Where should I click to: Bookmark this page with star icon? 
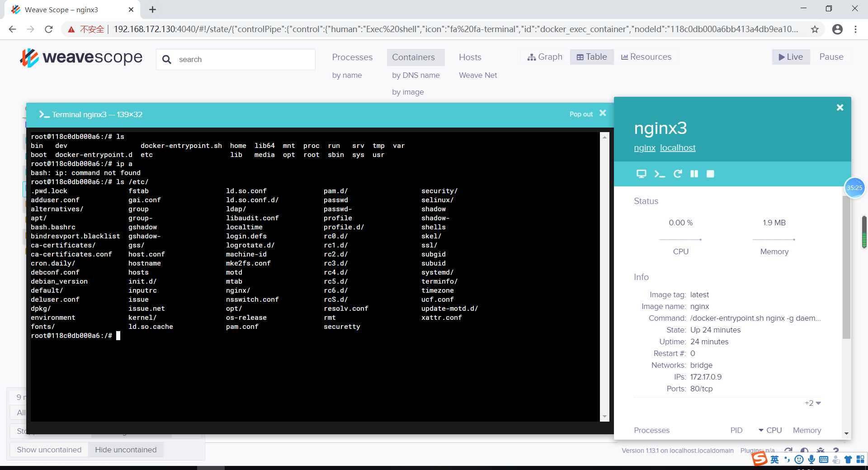[815, 29]
